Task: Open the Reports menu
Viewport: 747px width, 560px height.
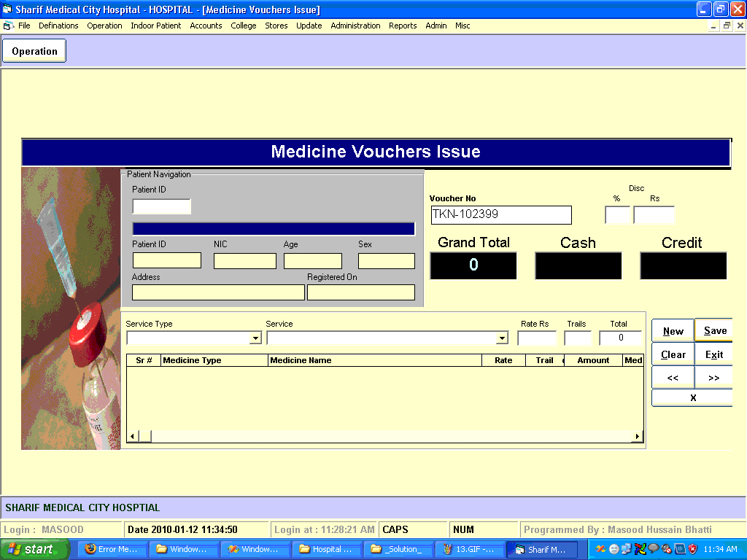Action: click(403, 26)
